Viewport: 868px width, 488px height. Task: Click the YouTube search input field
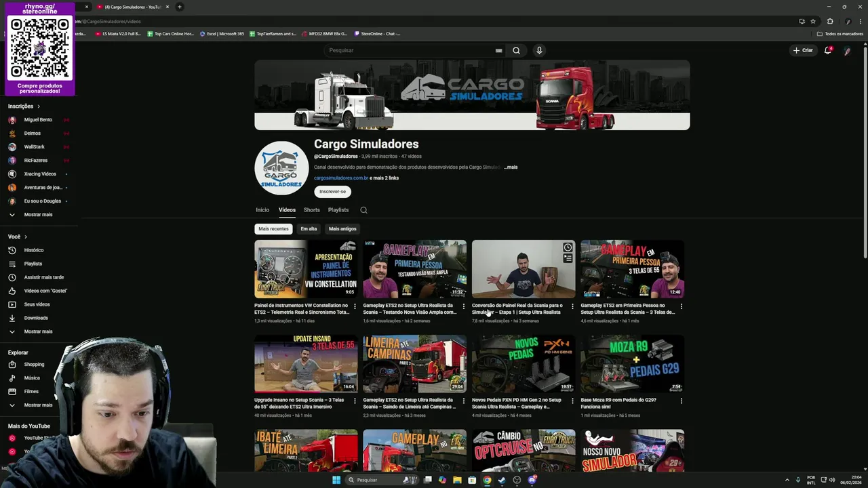[410, 50]
